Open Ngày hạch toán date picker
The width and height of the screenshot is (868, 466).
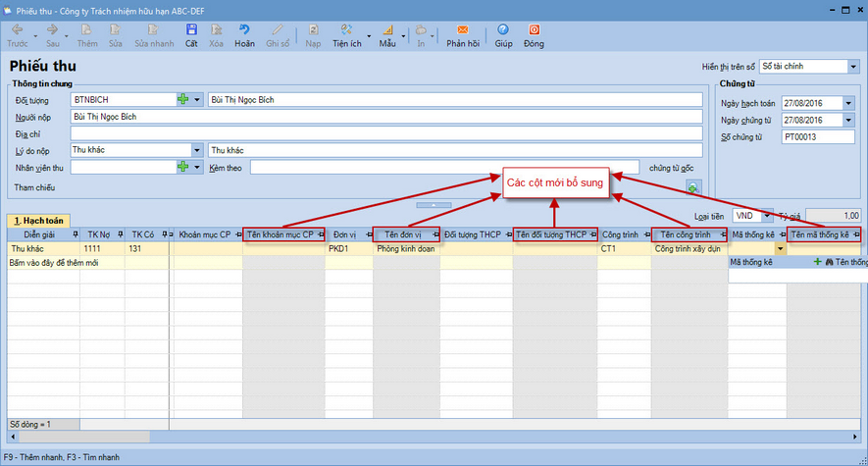point(848,103)
